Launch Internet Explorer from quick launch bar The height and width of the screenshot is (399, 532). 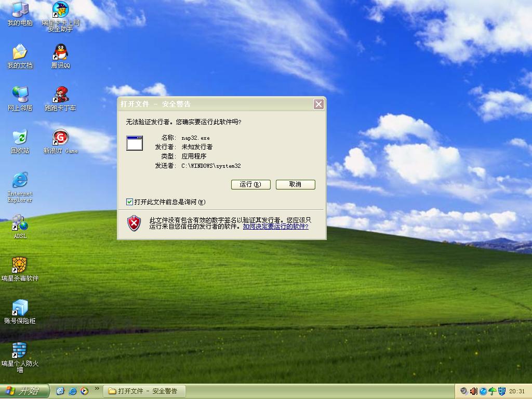coord(73,391)
